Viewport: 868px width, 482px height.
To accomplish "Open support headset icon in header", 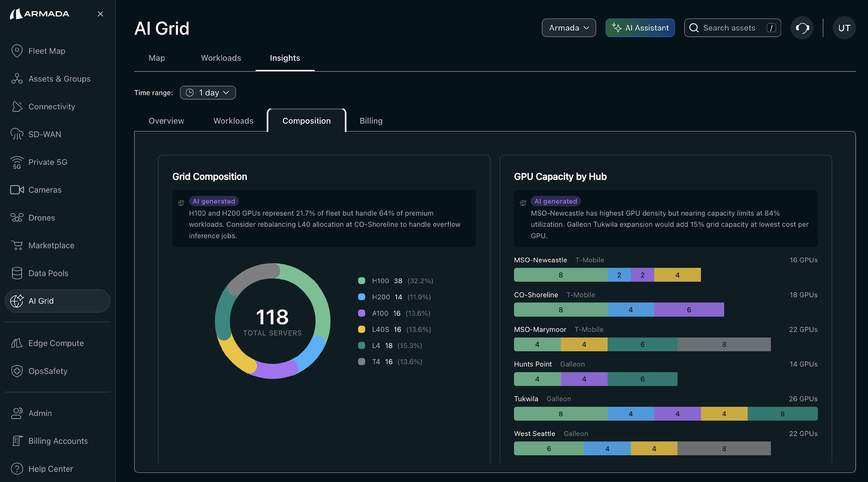I will click(x=802, y=28).
